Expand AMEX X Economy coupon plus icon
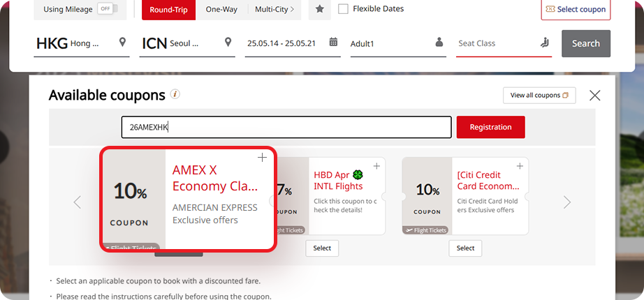Viewport: 644px width, 300px height. pyautogui.click(x=263, y=158)
